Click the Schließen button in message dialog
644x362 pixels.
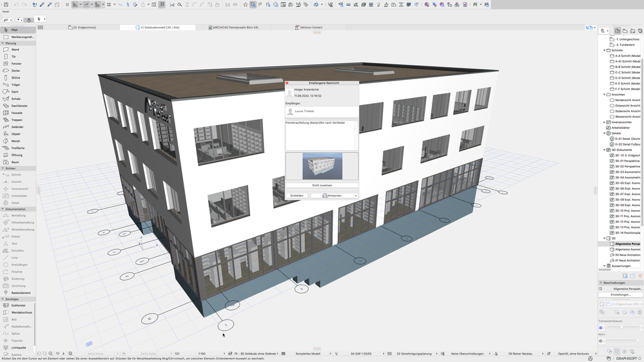297,196
